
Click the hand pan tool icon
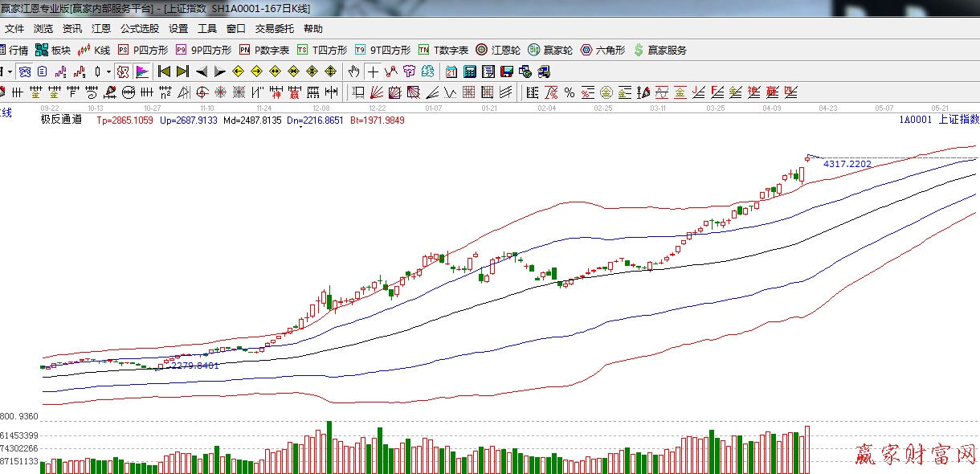[x=354, y=72]
